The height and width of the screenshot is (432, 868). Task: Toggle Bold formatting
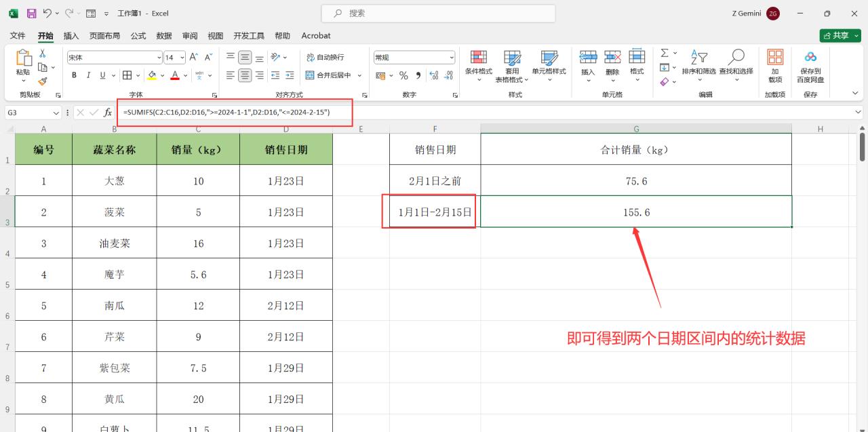coord(74,75)
